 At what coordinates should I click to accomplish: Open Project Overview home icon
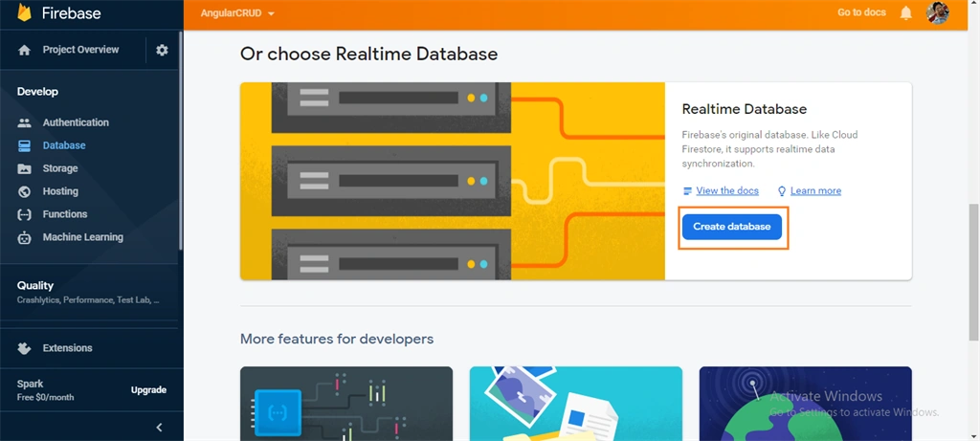click(24, 50)
